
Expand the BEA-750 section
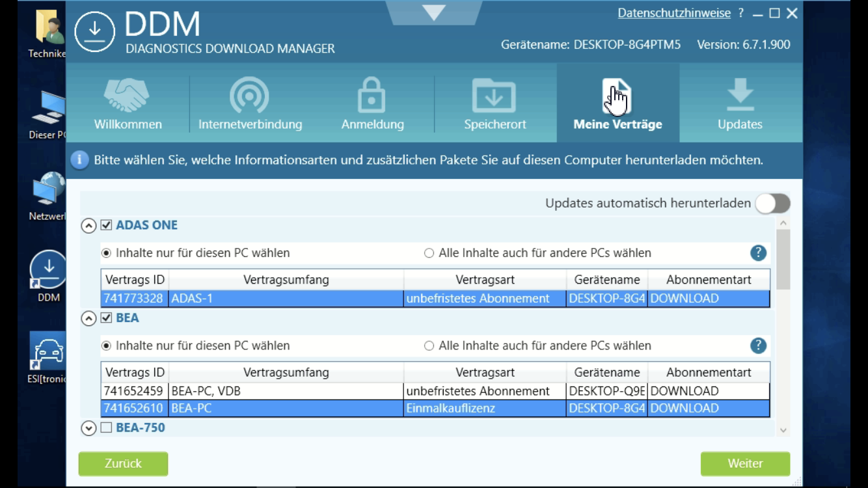click(88, 428)
